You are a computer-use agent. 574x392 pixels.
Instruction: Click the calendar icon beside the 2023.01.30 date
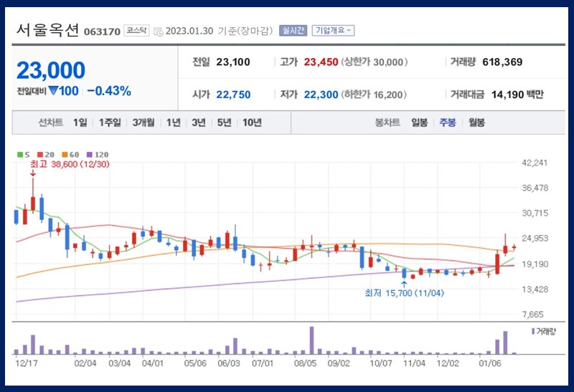click(x=158, y=32)
